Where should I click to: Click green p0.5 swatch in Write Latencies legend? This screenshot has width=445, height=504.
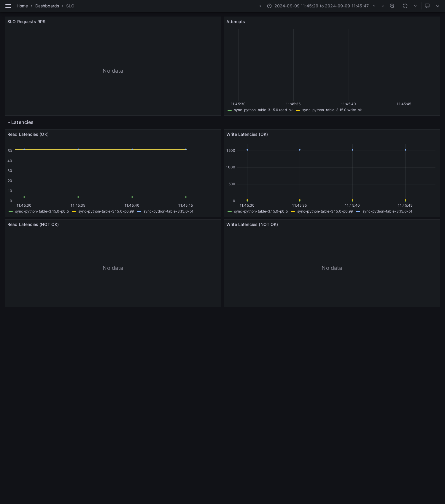tap(230, 212)
